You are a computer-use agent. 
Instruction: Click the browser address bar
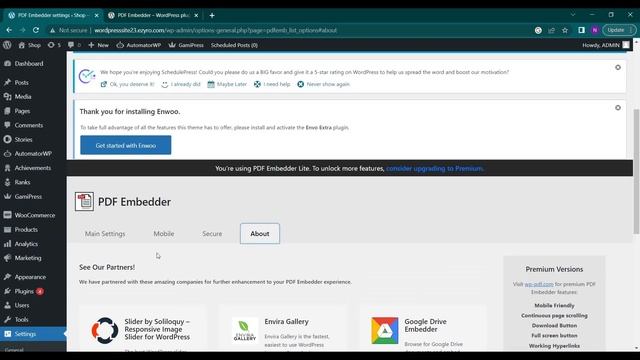[286, 30]
